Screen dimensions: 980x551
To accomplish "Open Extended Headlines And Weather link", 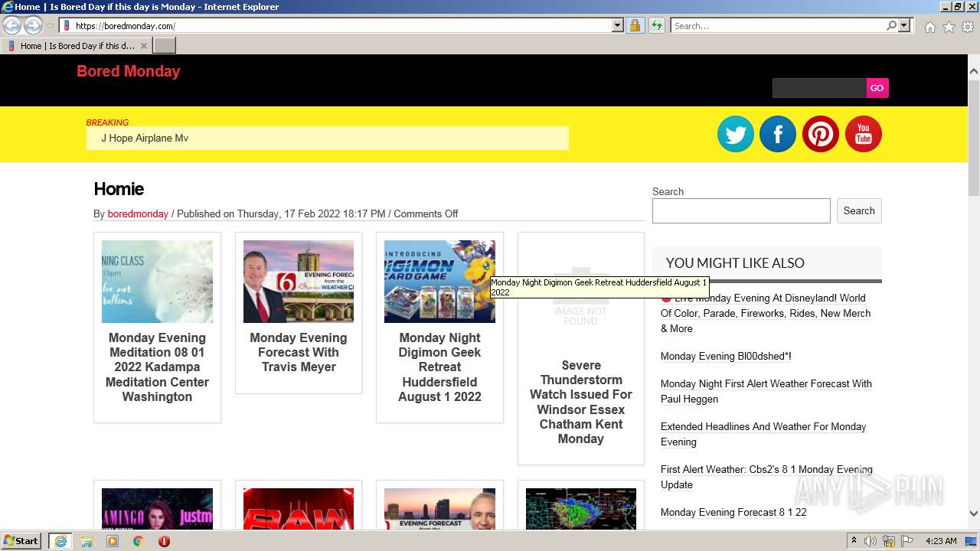I will [763, 434].
